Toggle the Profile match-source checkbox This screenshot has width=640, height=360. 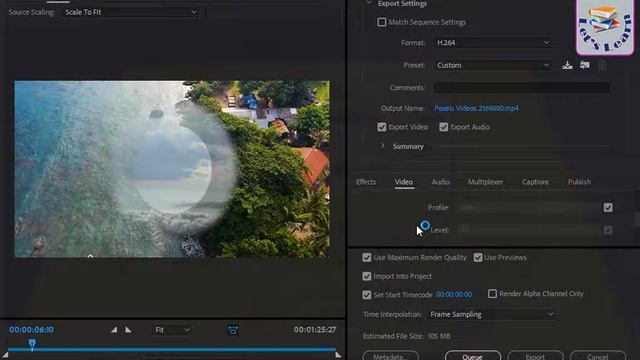pyautogui.click(x=608, y=208)
